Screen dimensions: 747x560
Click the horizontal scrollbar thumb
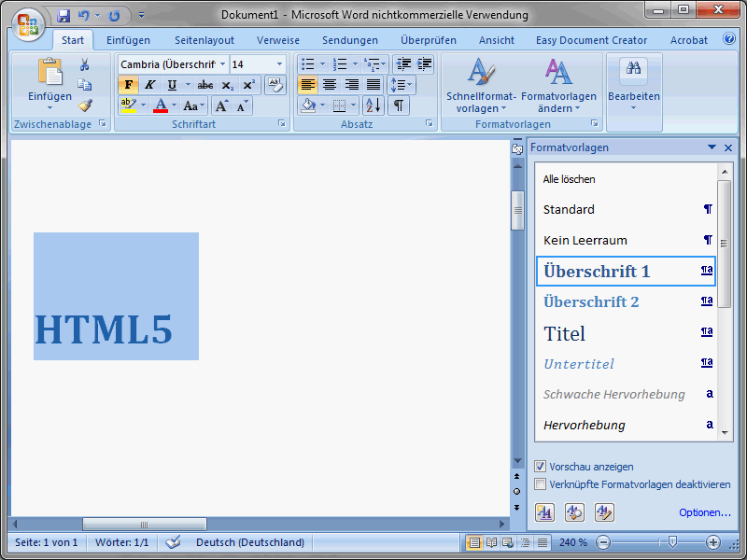point(145,525)
